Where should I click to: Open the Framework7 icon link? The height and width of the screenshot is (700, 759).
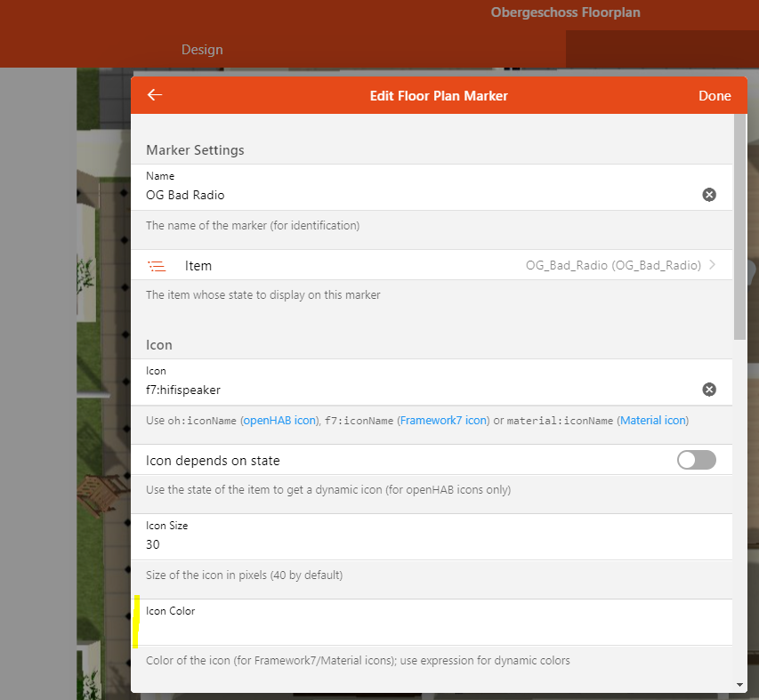(x=442, y=420)
